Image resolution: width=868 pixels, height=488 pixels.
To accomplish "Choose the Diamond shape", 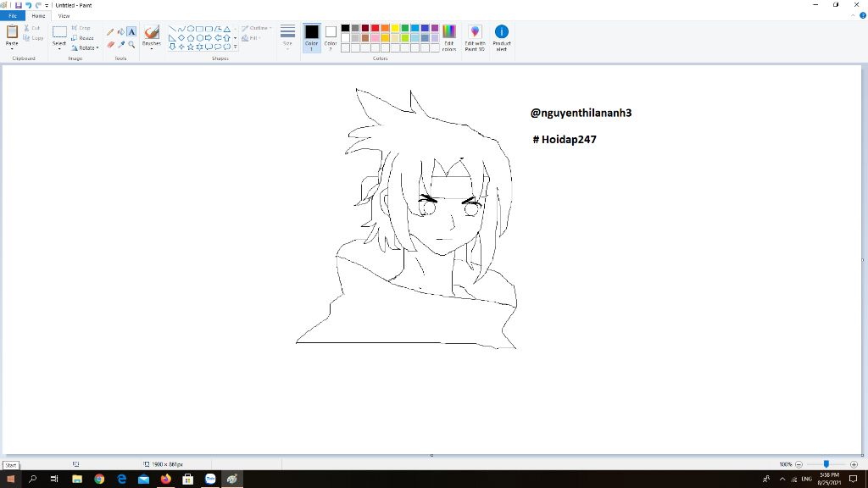I will pyautogui.click(x=181, y=38).
